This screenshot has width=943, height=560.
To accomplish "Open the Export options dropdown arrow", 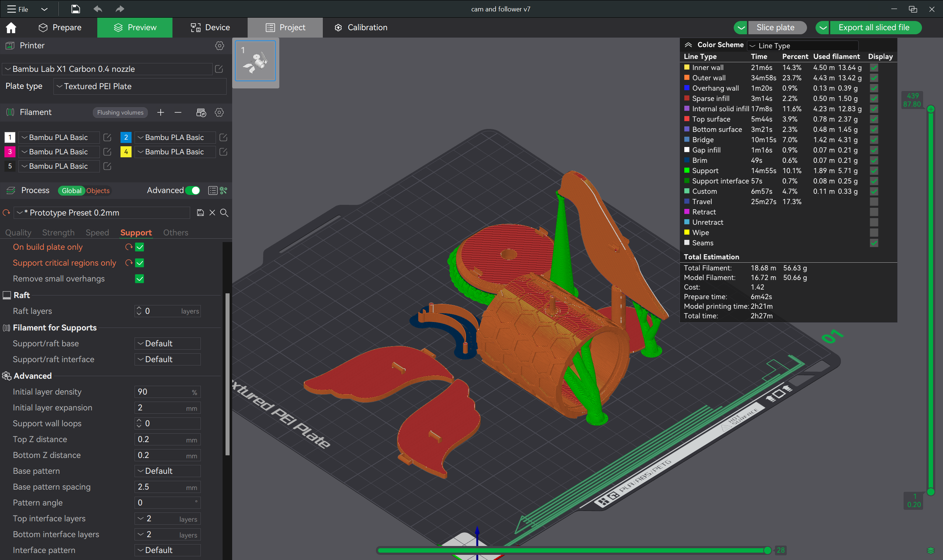I will (822, 28).
